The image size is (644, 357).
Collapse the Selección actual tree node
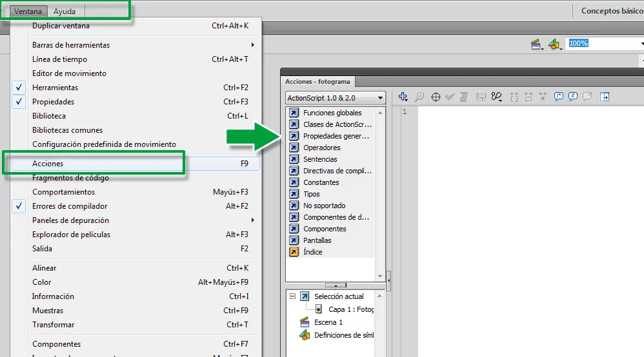point(292,296)
